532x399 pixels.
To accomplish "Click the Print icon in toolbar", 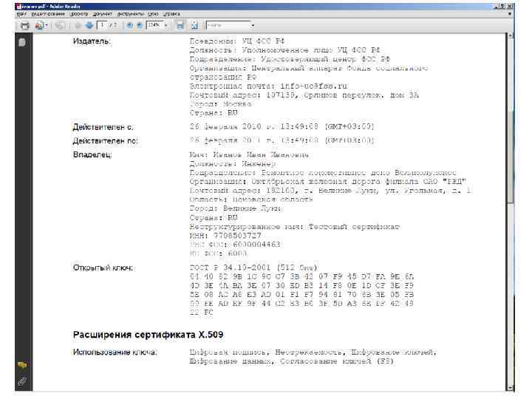I will click(x=25, y=25).
